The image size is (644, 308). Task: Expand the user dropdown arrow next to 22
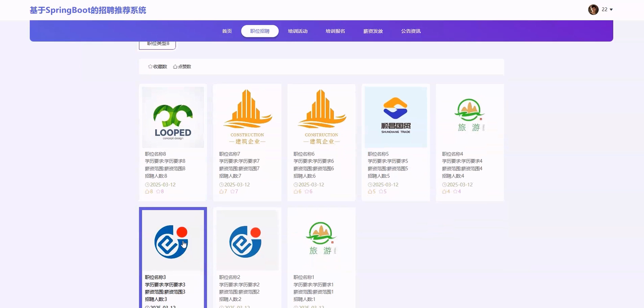(611, 9)
